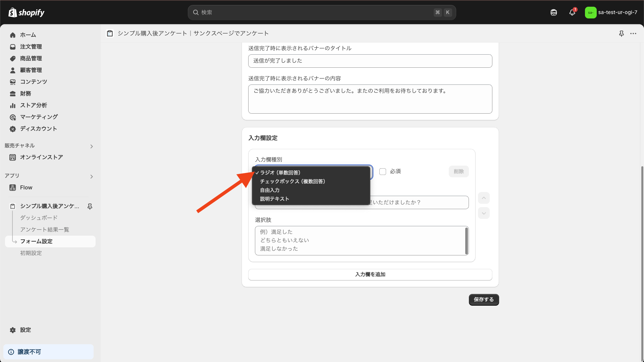Viewport: 644px width, 362px height.
Task: Select 説明テキスト option in the dropdown
Action: tap(274, 199)
